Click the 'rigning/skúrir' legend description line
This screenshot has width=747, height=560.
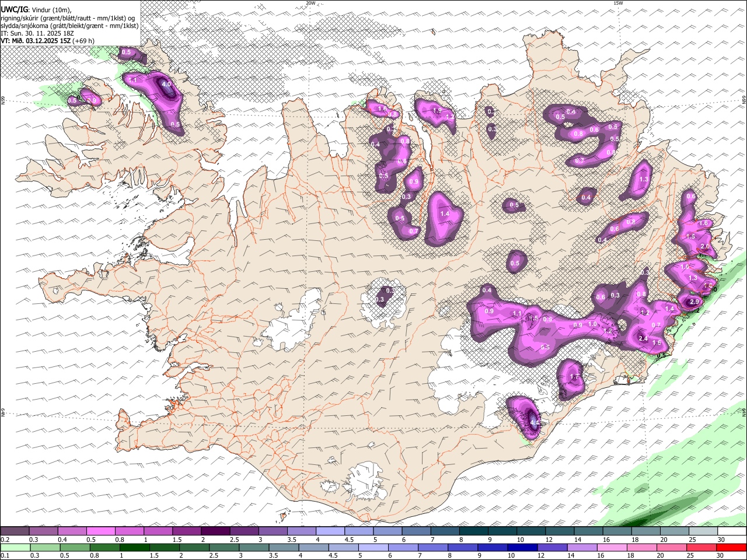pos(68,18)
